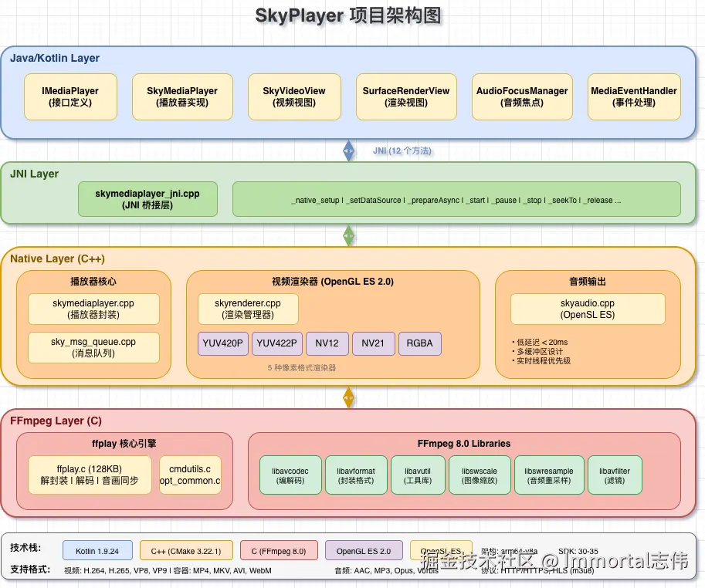
Task: Select the libswscale (图像缩放) box
Action: point(480,475)
